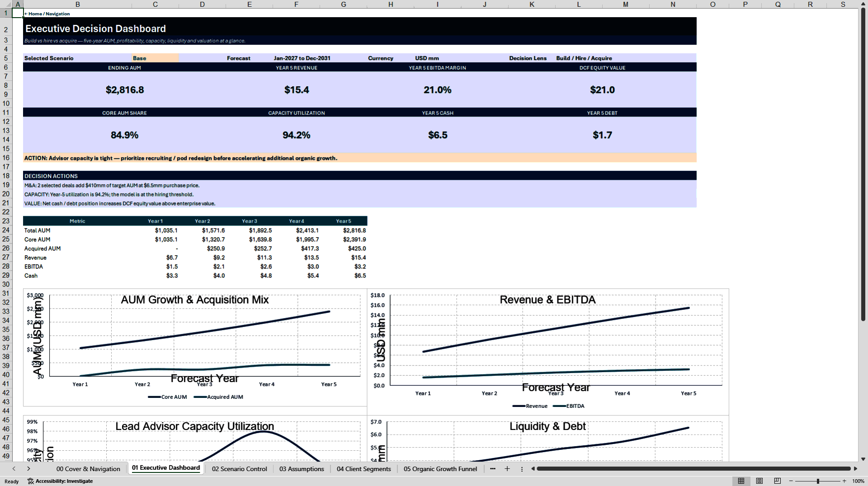
Task: Go to 05 Organic Growth Funnel tab
Action: pyautogui.click(x=440, y=469)
